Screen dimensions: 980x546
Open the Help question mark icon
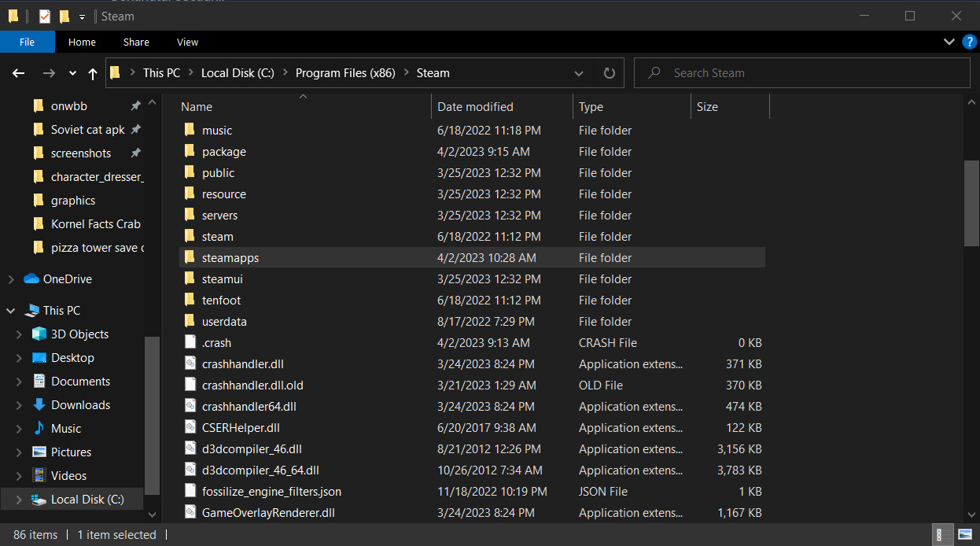click(969, 42)
